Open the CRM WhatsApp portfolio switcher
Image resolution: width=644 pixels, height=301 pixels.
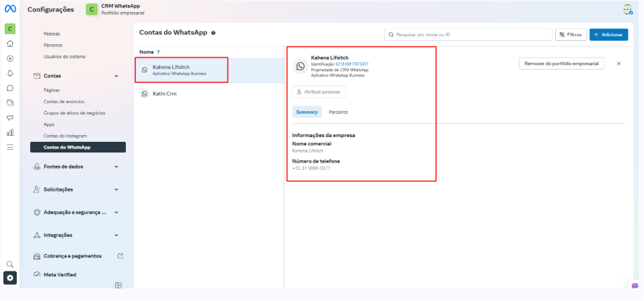pyautogui.click(x=115, y=9)
